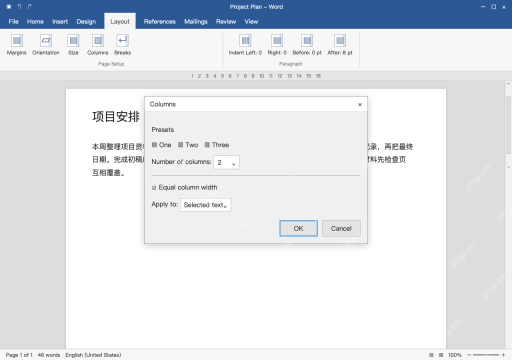
Task: Open the Margins tool
Action: point(17,45)
